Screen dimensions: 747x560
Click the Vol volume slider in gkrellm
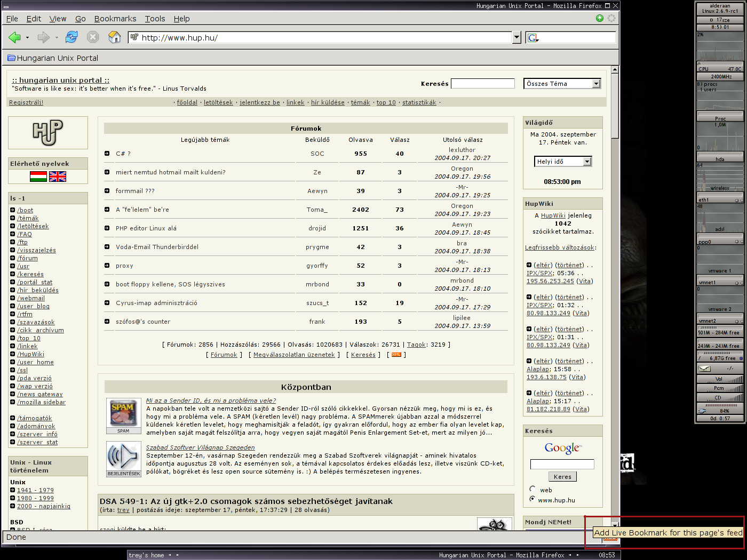pyautogui.click(x=720, y=379)
